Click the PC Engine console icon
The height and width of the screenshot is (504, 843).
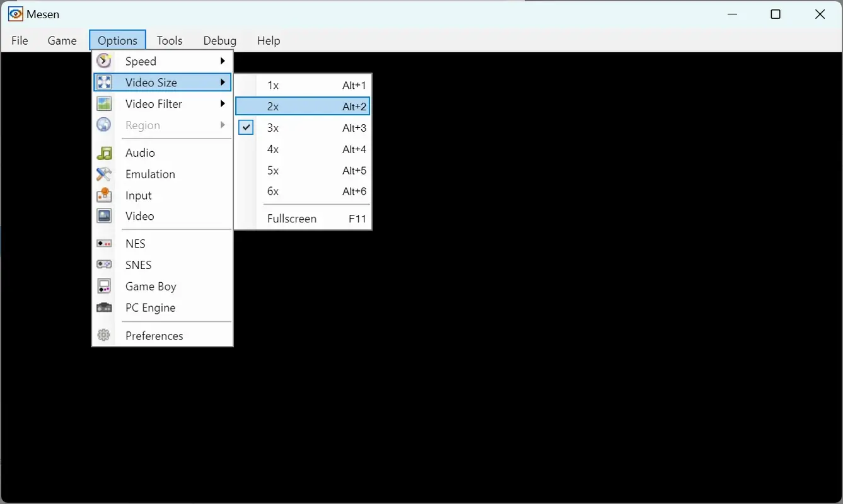click(x=103, y=307)
